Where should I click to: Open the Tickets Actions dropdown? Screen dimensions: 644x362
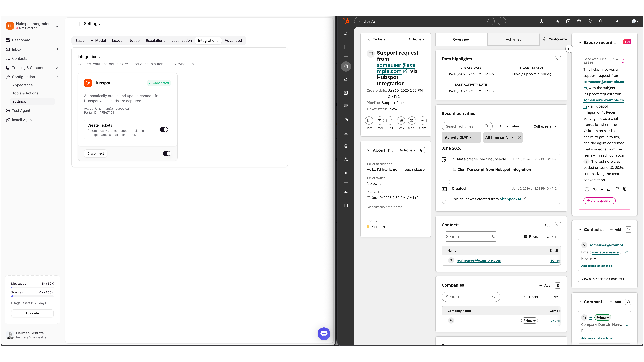pos(416,39)
